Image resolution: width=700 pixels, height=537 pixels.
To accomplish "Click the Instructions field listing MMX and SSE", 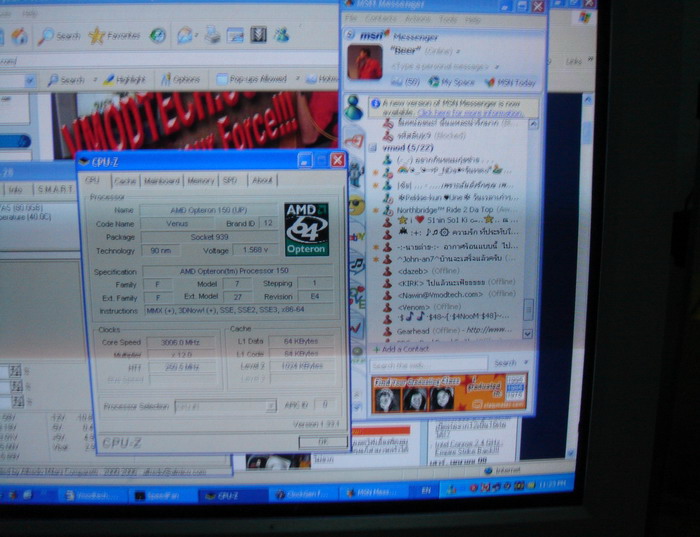I will click(239, 310).
